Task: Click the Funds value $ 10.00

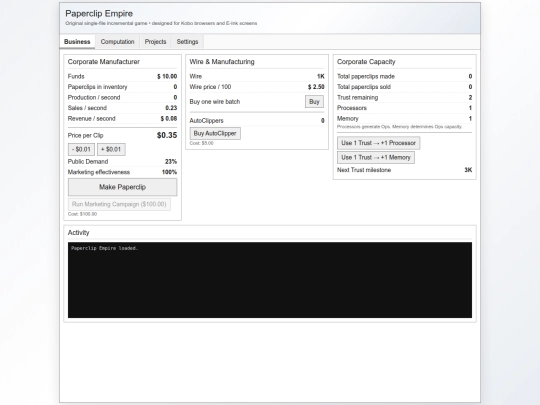Action: pos(167,76)
